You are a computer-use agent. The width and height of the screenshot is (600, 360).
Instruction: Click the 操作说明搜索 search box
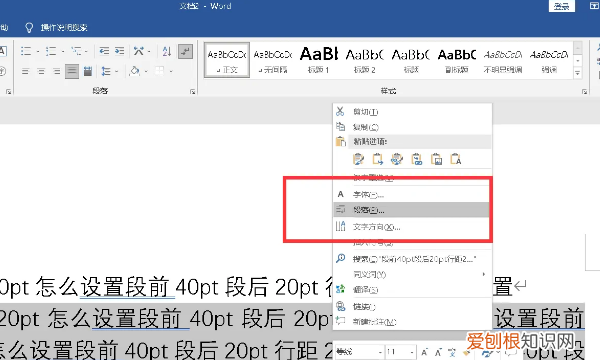pyautogui.click(x=64, y=28)
